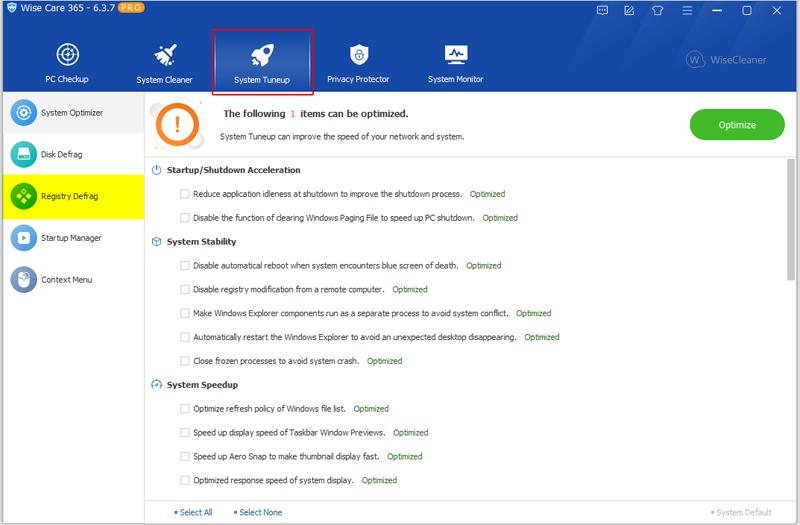Check 'Optimized response speed of system display'
The height and width of the screenshot is (525, 800).
(x=185, y=480)
